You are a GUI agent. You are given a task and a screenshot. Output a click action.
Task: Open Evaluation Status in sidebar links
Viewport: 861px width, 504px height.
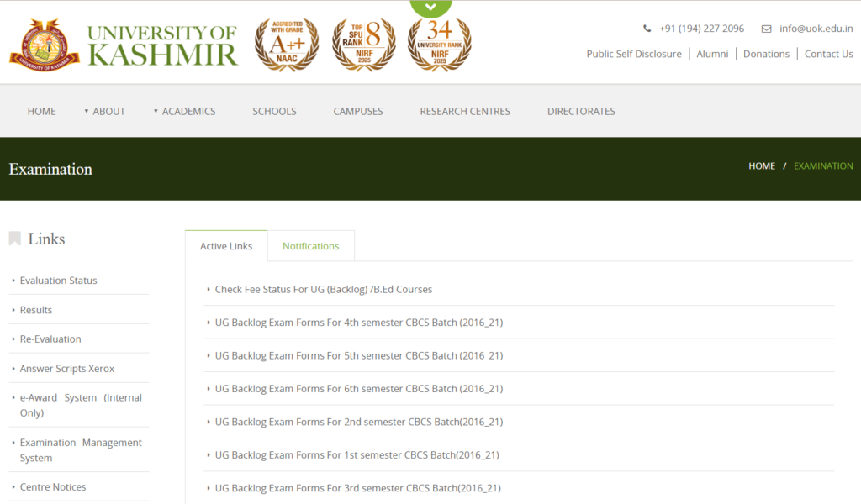tap(58, 281)
